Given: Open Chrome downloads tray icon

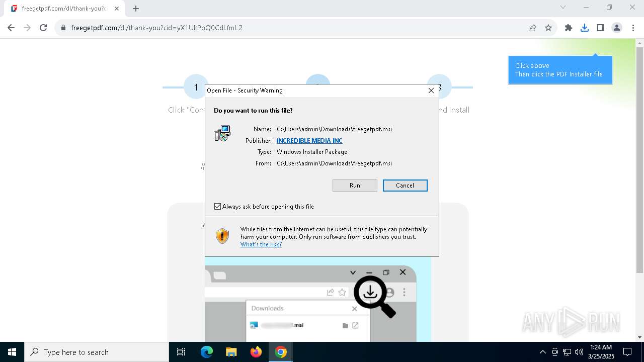Looking at the screenshot, I should 585,28.
